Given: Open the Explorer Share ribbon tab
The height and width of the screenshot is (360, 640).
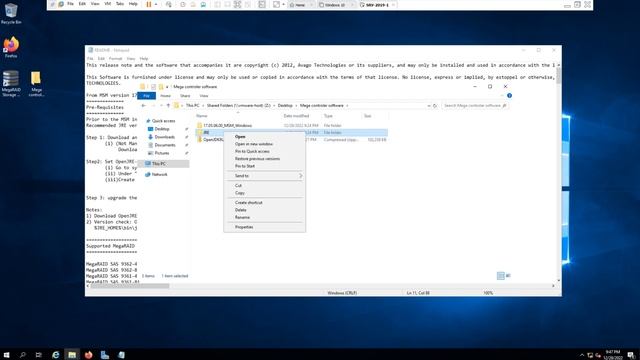Looking at the screenshot, I should (185, 96).
